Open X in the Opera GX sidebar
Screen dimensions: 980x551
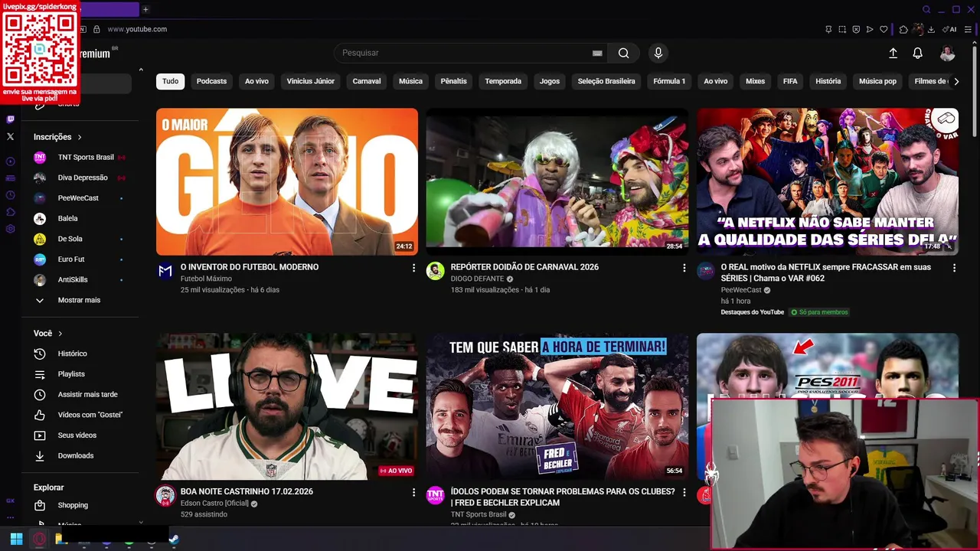click(x=10, y=136)
